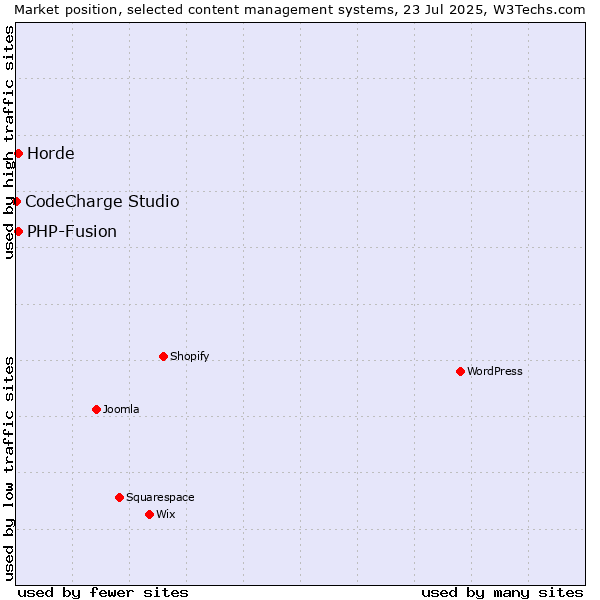Select the Joomla label text

coord(121,409)
